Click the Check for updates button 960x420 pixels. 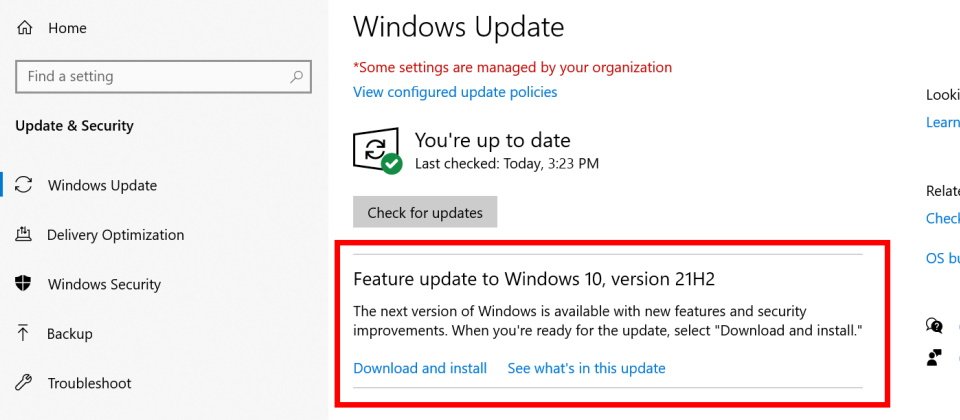(425, 212)
